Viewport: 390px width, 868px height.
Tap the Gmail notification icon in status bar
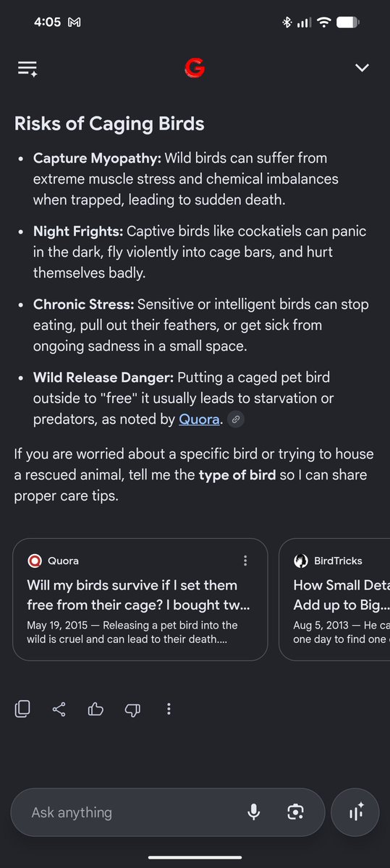(74, 22)
